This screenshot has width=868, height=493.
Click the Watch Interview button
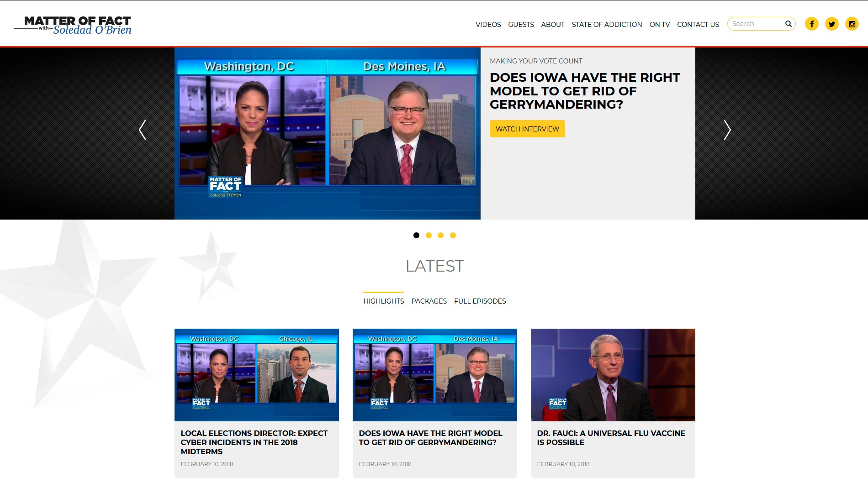click(x=527, y=129)
